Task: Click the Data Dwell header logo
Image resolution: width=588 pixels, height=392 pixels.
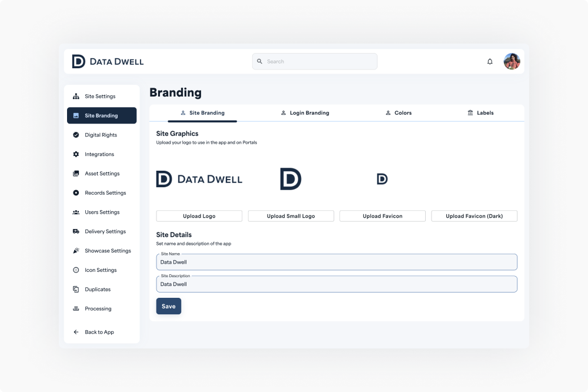Action: (x=108, y=62)
